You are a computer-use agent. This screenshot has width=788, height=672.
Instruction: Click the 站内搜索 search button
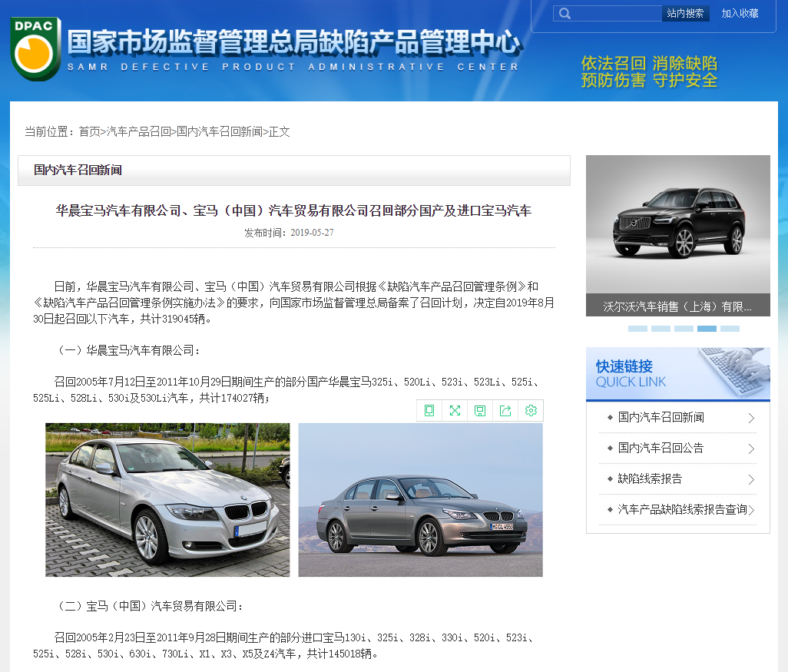click(685, 14)
